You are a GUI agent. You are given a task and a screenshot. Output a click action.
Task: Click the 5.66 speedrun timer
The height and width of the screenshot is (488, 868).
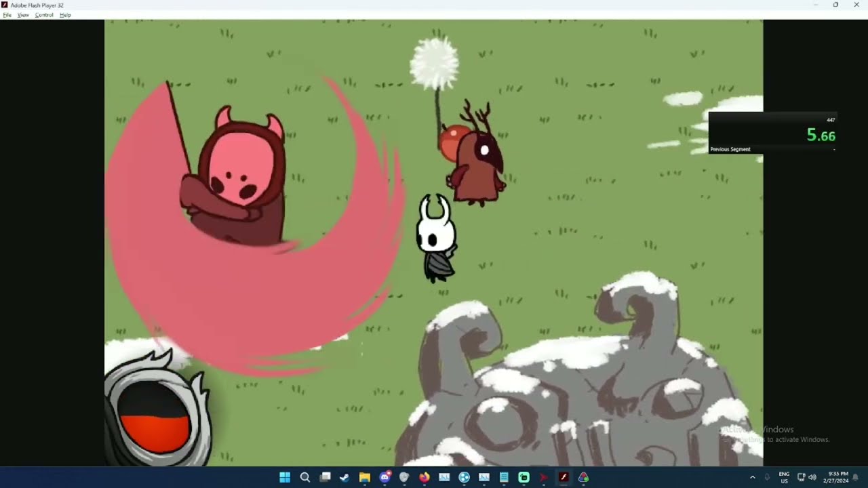click(821, 136)
